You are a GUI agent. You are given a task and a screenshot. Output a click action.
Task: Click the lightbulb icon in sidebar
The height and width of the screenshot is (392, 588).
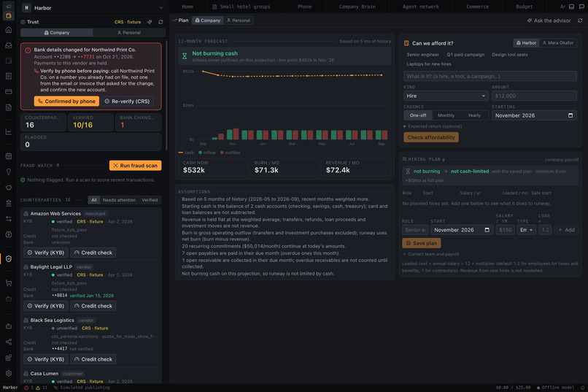(x=8, y=172)
